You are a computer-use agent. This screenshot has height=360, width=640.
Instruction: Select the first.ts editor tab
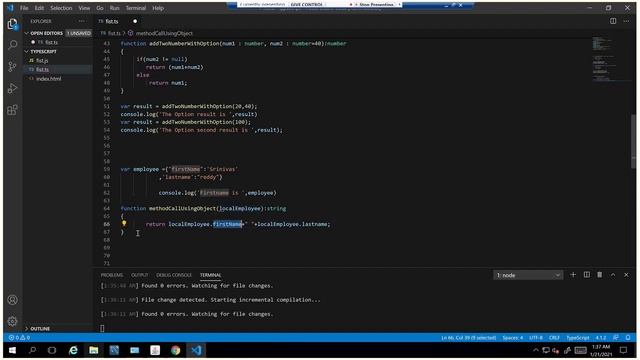111,21
